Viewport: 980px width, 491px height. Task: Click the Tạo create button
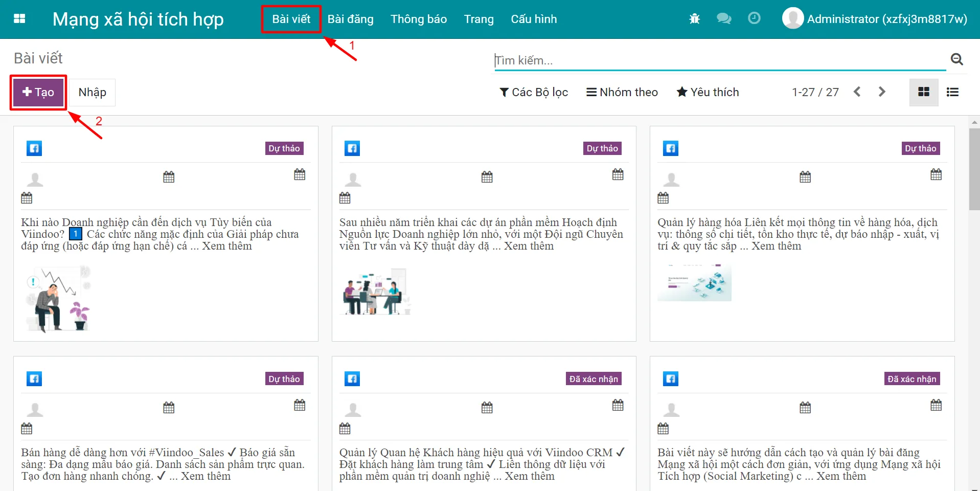(x=38, y=92)
